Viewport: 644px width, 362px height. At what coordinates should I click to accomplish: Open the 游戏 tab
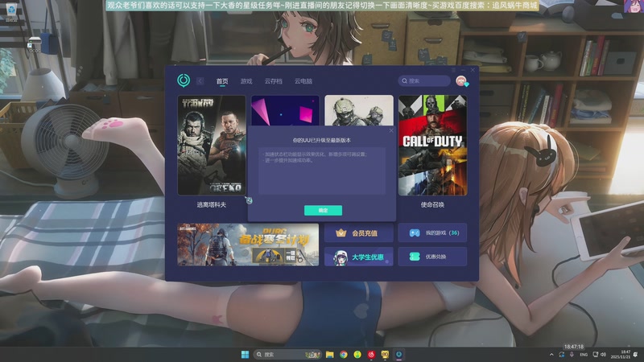(x=246, y=81)
